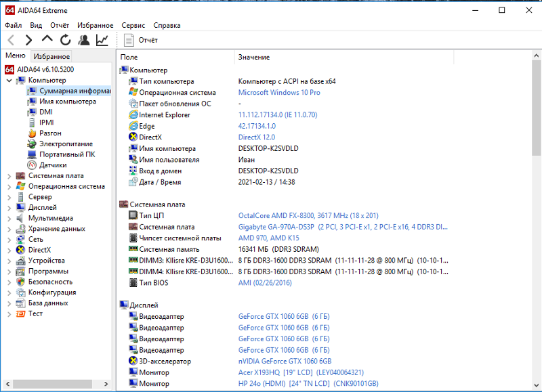This screenshot has height=392, width=542.
Task: Click the Тест tree icon
Action: [x=21, y=314]
